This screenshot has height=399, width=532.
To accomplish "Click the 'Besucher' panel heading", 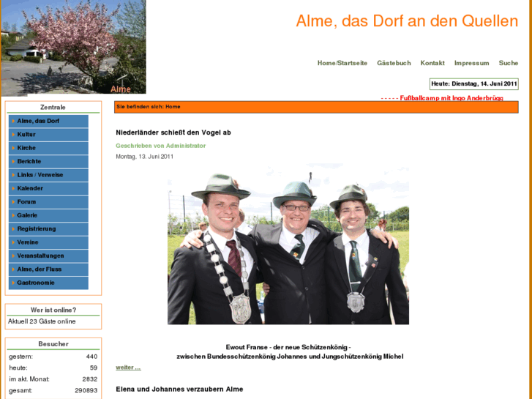I will (53, 344).
